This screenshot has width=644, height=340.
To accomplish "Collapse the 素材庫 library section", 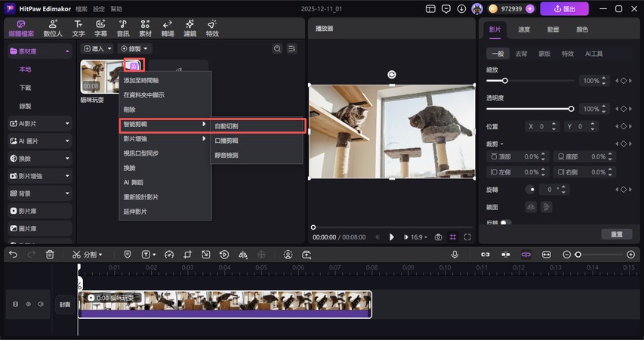I will click(x=40, y=51).
